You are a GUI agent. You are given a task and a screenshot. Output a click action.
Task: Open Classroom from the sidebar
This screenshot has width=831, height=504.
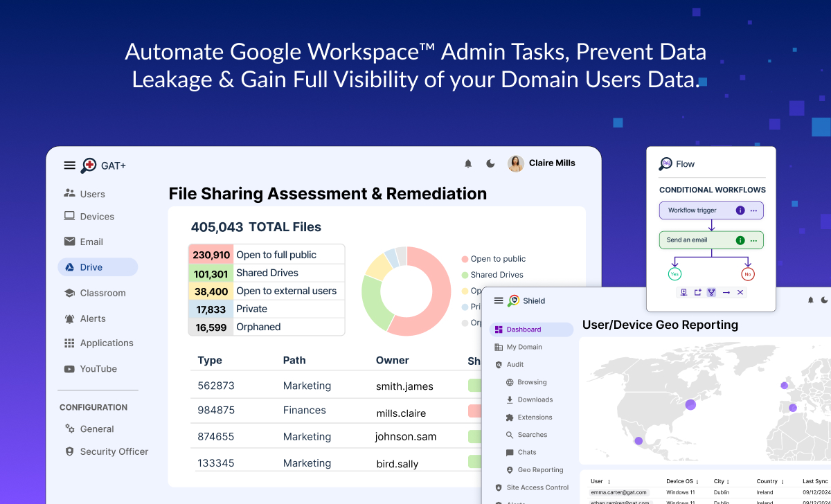click(102, 293)
